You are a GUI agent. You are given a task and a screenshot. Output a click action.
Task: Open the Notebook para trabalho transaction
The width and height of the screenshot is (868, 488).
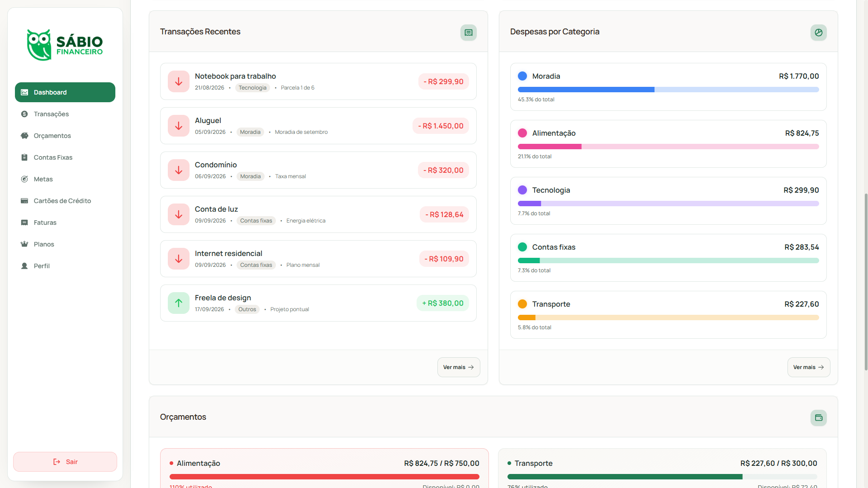pos(318,81)
